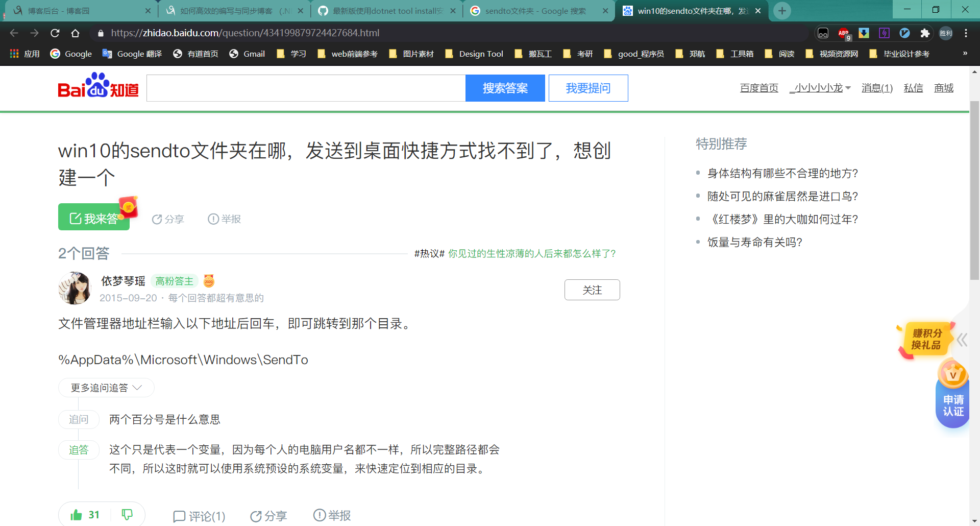Open browser home page icon
Screen dimensions: 980x526
(x=75, y=33)
